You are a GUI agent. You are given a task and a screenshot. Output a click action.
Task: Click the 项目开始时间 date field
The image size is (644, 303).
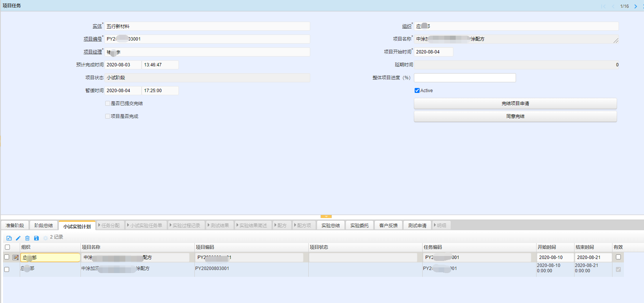pyautogui.click(x=433, y=52)
